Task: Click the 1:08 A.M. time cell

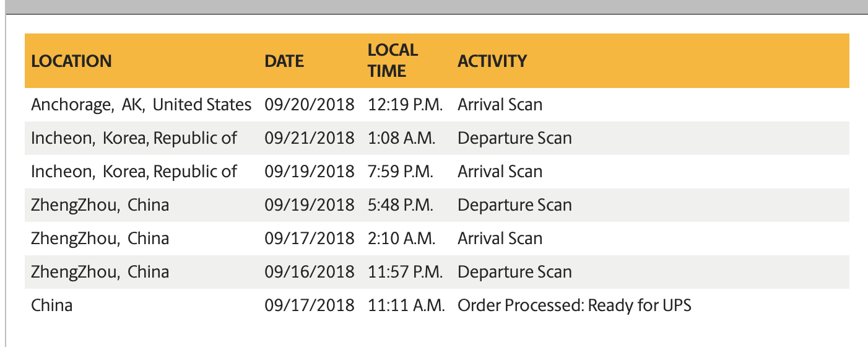Action: (x=401, y=138)
